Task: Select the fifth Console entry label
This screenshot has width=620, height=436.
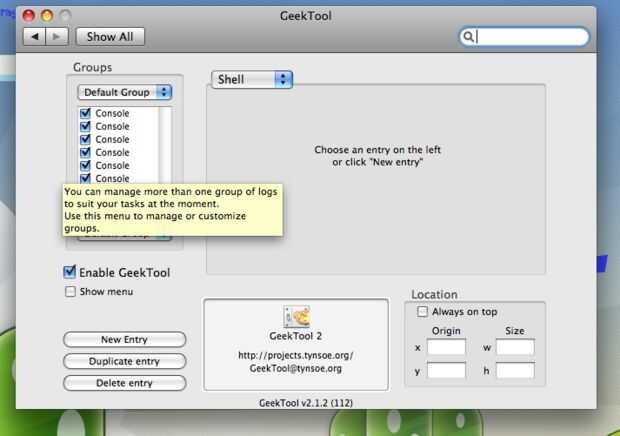Action: coord(112,166)
